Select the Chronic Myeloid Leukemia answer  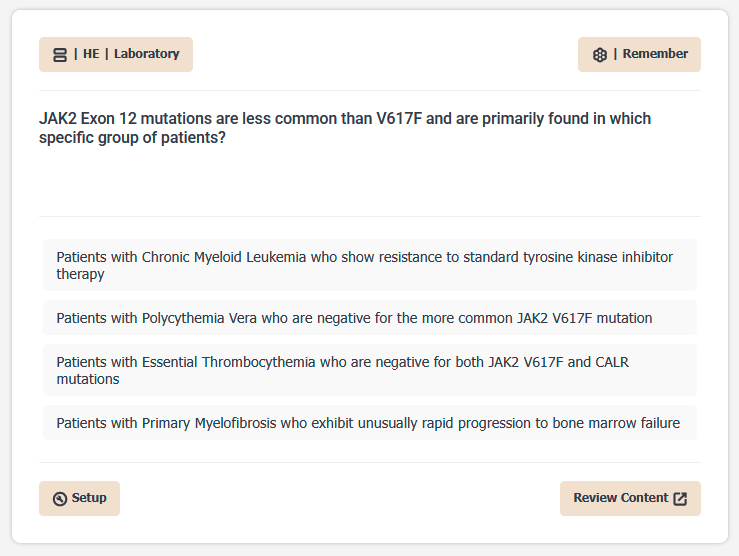pos(369,265)
